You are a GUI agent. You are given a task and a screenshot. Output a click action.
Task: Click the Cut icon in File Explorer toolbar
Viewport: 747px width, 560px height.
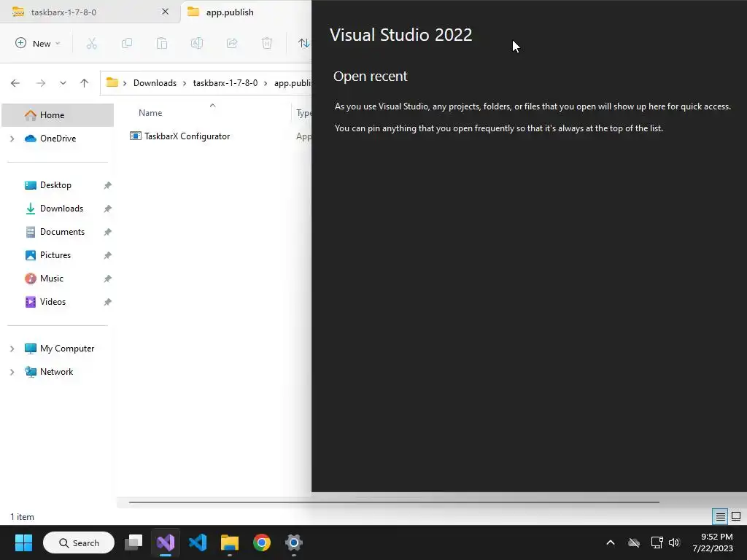(91, 43)
